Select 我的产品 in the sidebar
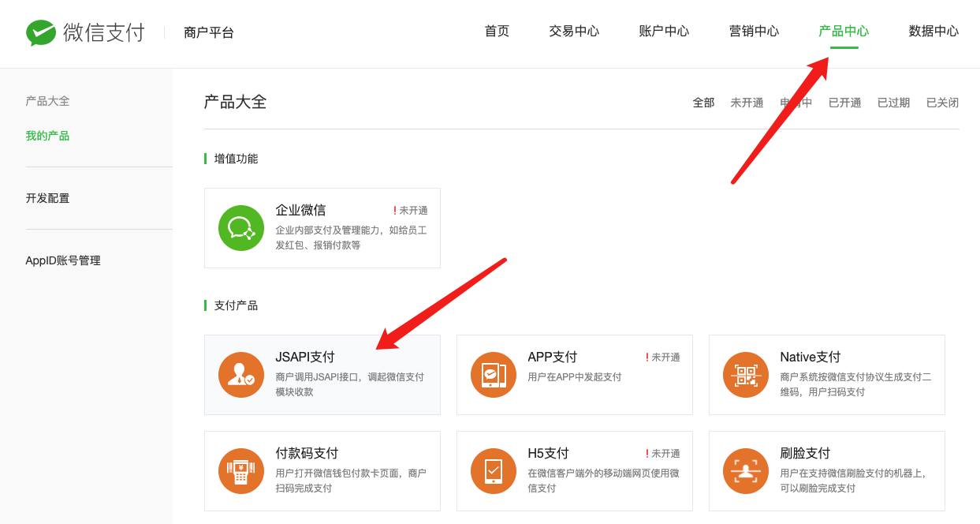Viewport: 980px width, 524px height. (x=47, y=136)
